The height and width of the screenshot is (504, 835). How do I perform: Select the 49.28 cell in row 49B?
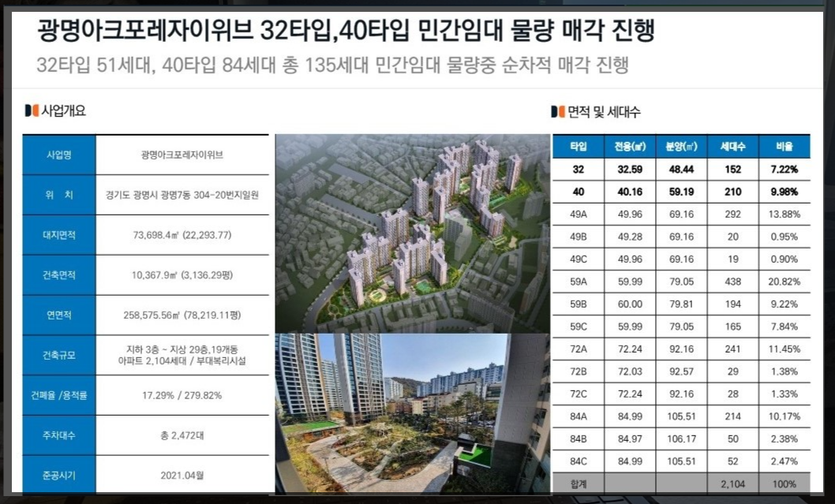(x=630, y=237)
